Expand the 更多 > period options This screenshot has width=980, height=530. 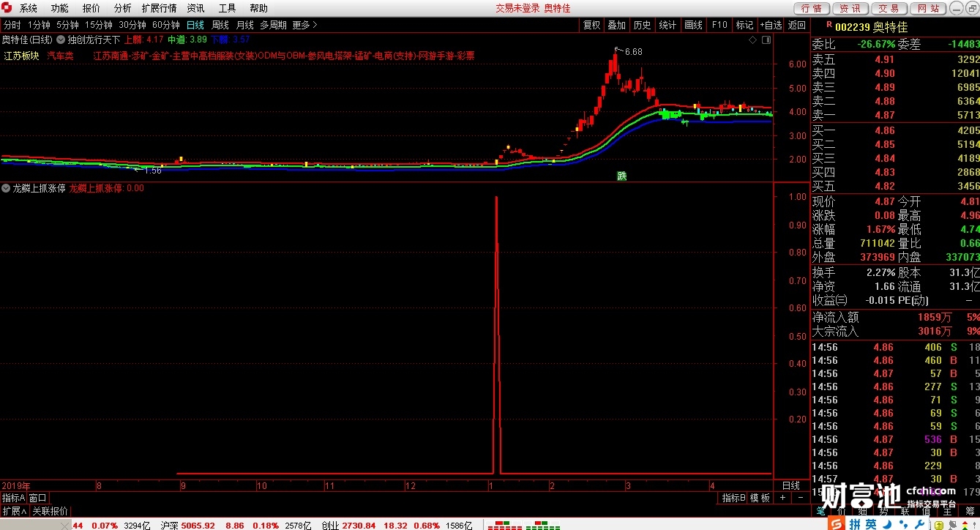[x=305, y=25]
